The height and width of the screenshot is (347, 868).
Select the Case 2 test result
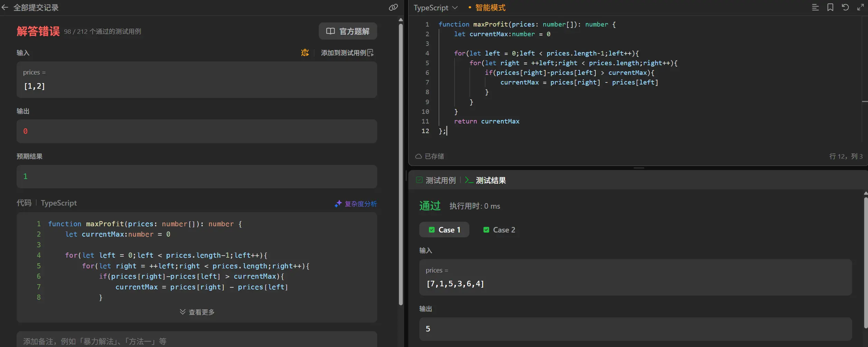499,230
